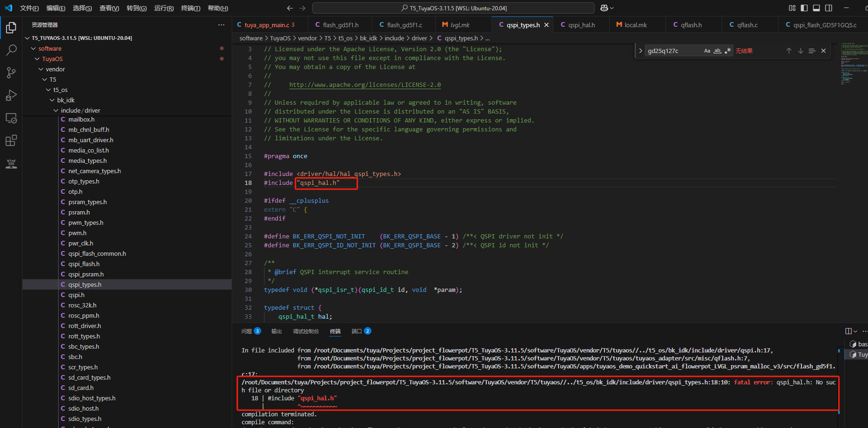Open the 终端(T) menu
868x428 pixels.
click(190, 8)
